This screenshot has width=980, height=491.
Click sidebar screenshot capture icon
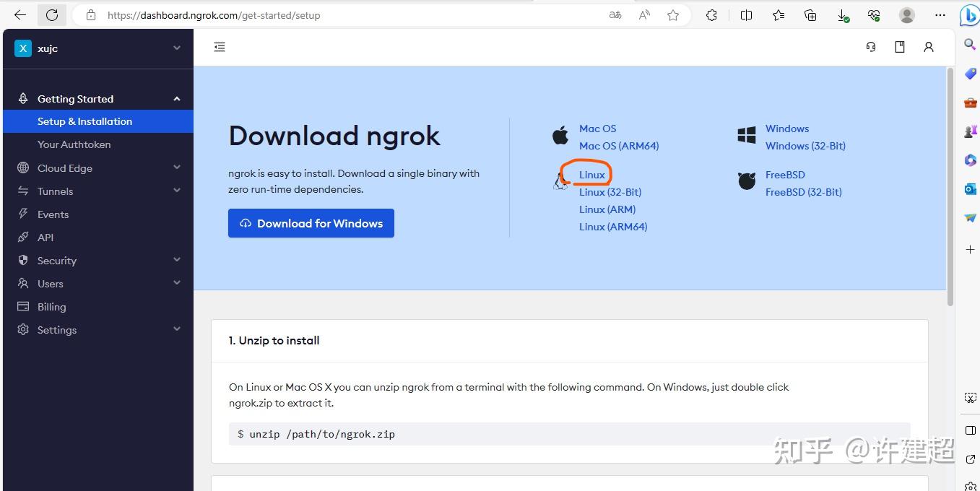(970, 398)
